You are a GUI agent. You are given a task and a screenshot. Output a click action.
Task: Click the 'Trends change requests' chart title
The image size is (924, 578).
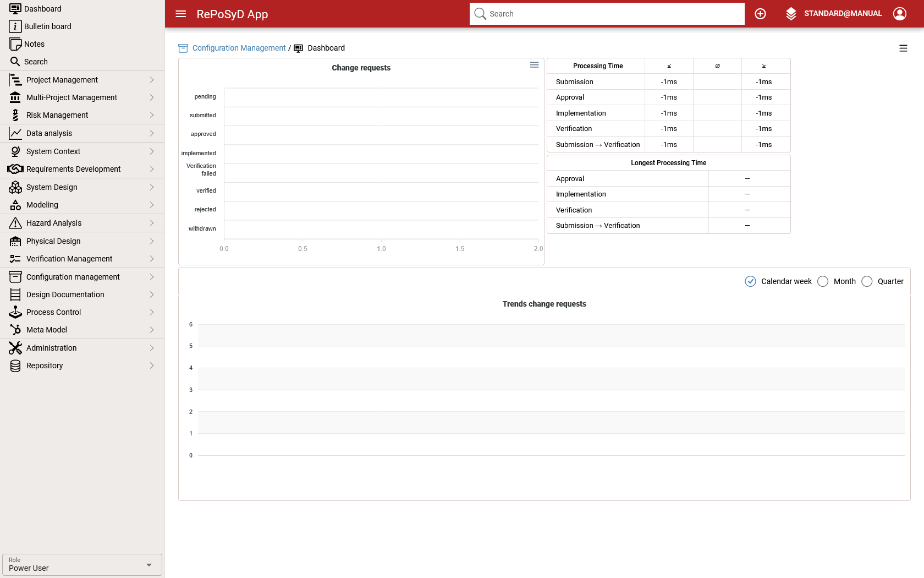tap(544, 304)
